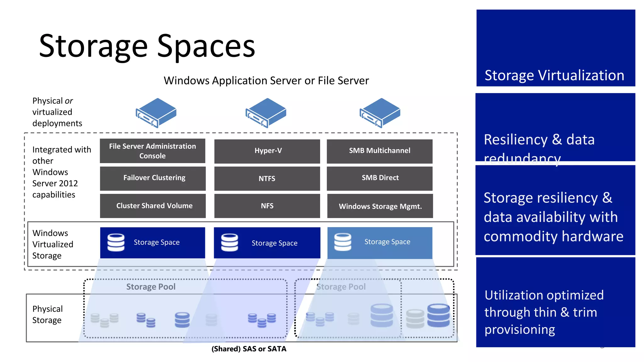
Task: Select the large gray disk stack beside the right Storage Pool
Action: click(415, 319)
